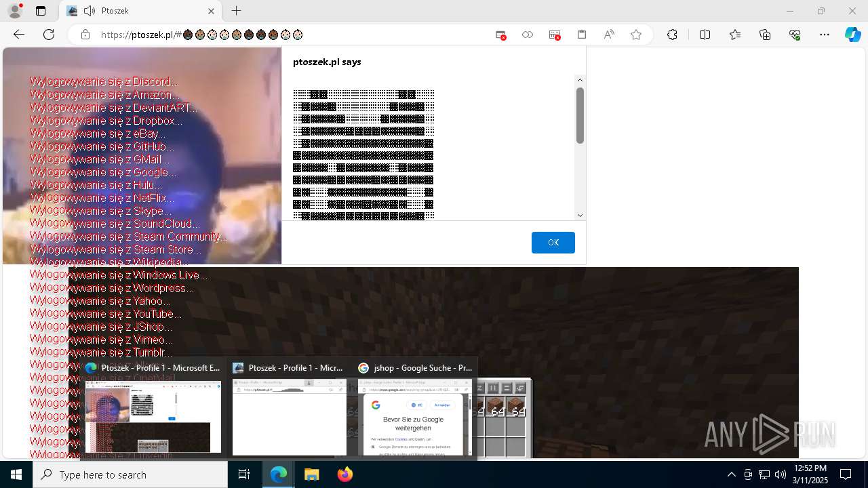This screenshot has width=868, height=488.
Task: Go back with the browser back arrow
Action: [19, 35]
